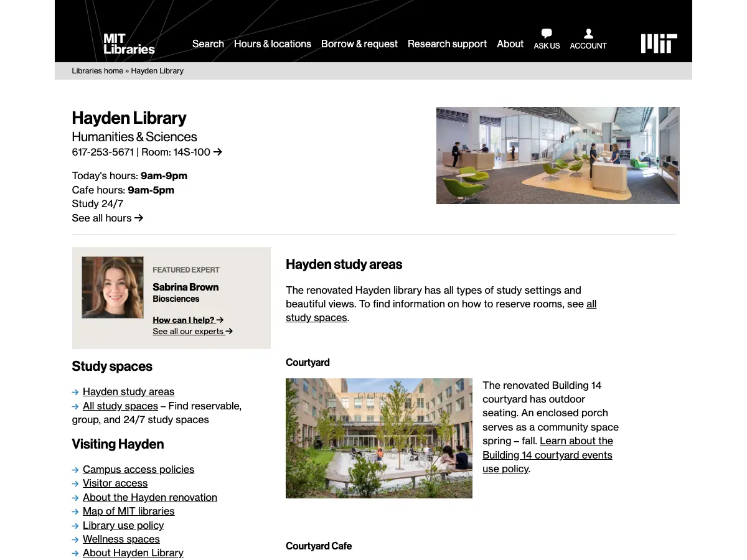Click the Humanities & Sciences subtitle
The width and height of the screenshot is (747, 560).
[134, 137]
